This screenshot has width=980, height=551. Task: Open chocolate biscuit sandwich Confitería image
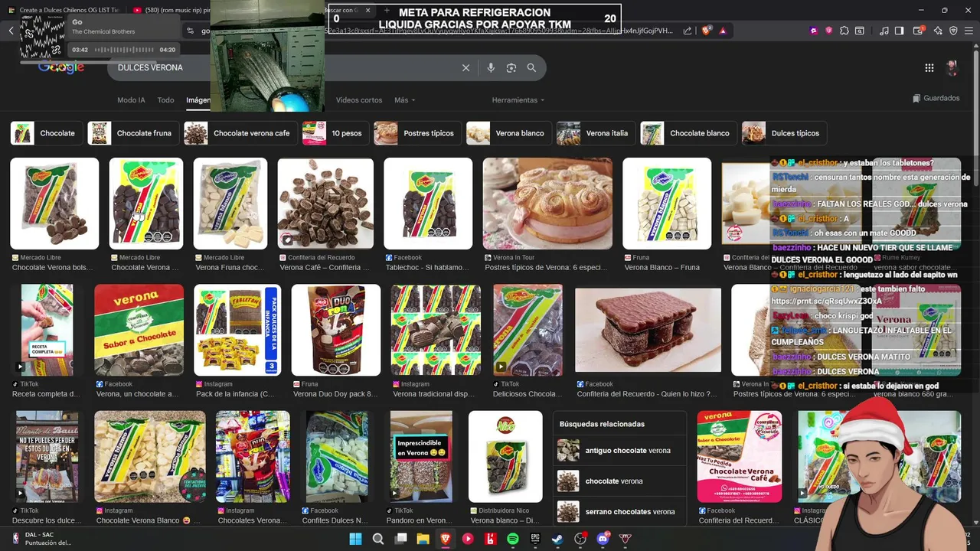click(x=648, y=330)
